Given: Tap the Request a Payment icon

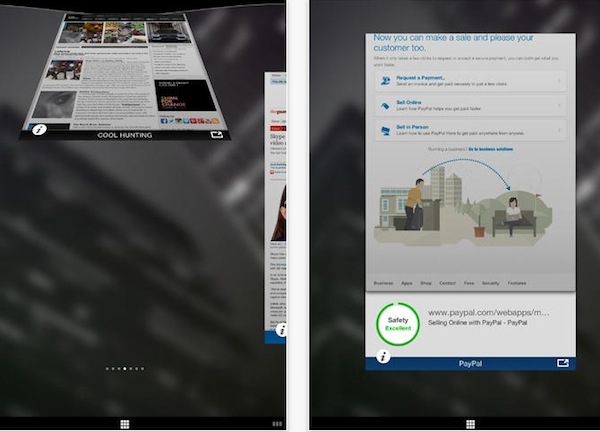Looking at the screenshot, I should (385, 81).
